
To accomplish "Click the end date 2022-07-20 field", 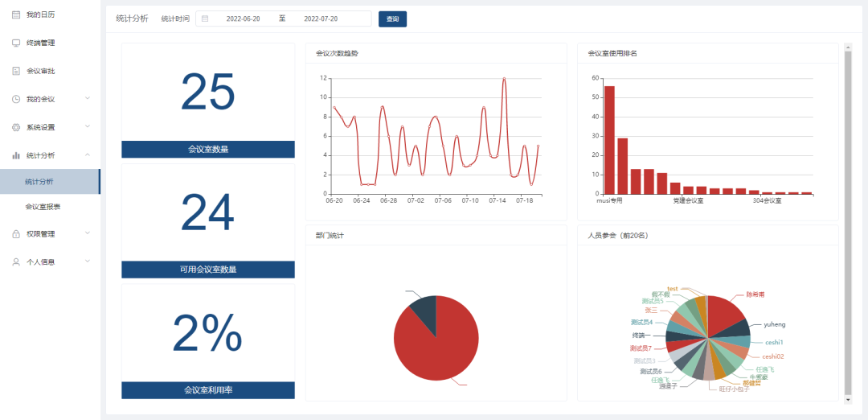I will [x=321, y=19].
